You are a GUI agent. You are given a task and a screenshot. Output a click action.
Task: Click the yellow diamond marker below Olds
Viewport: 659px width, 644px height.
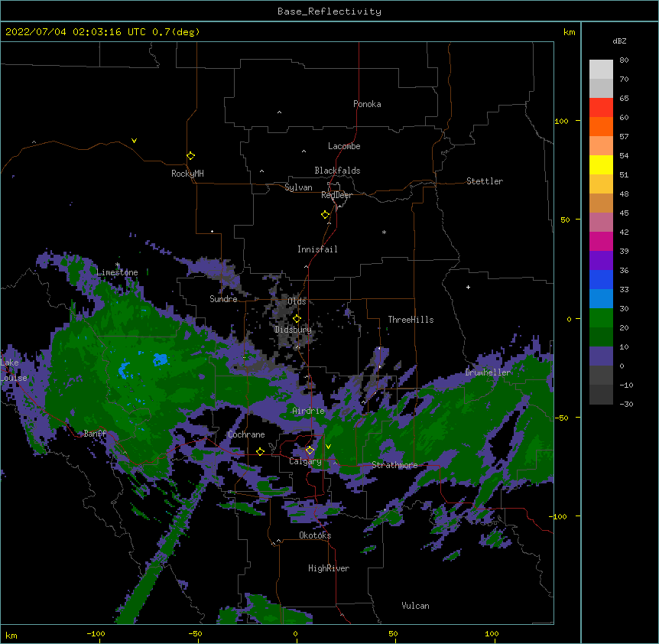click(x=297, y=318)
